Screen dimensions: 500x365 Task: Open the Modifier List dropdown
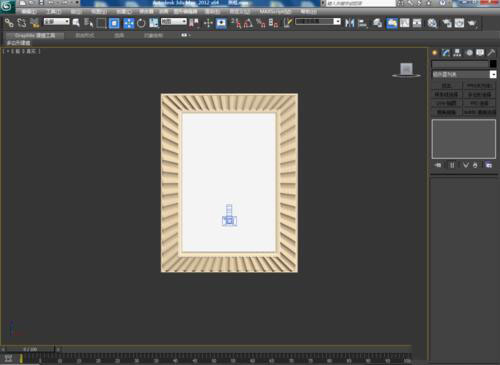pos(464,74)
